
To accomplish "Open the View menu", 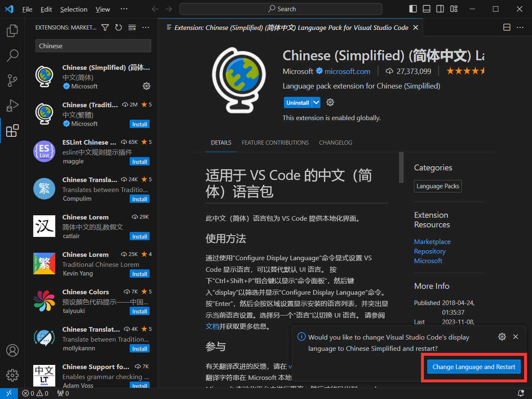I will tap(103, 9).
